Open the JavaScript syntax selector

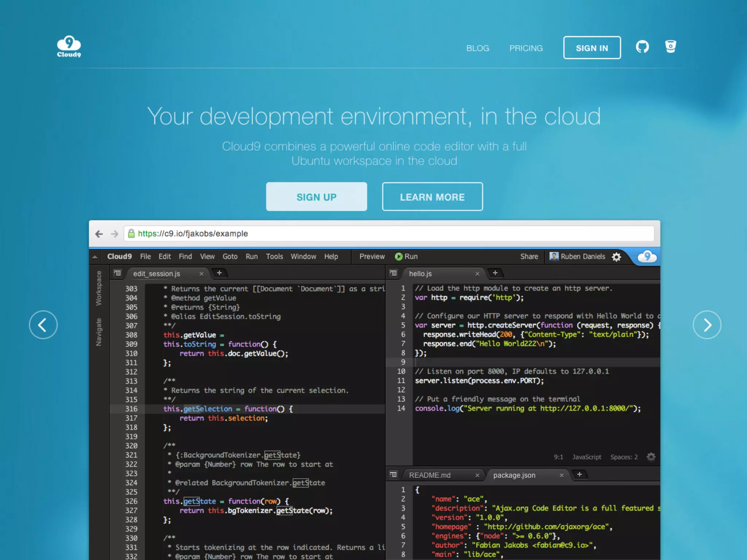(x=587, y=457)
